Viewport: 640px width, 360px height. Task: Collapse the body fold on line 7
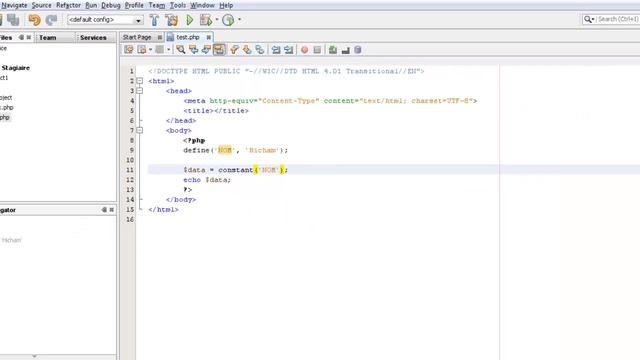[x=140, y=130]
